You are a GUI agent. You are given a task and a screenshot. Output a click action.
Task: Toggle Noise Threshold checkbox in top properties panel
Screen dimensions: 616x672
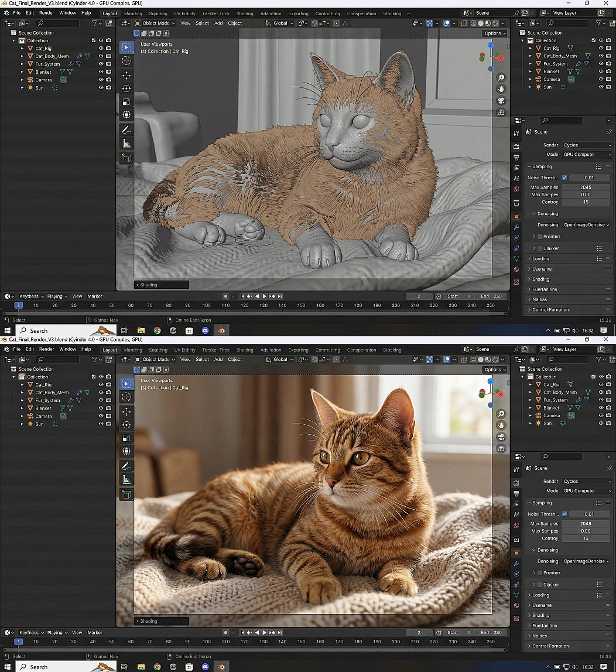tap(564, 178)
